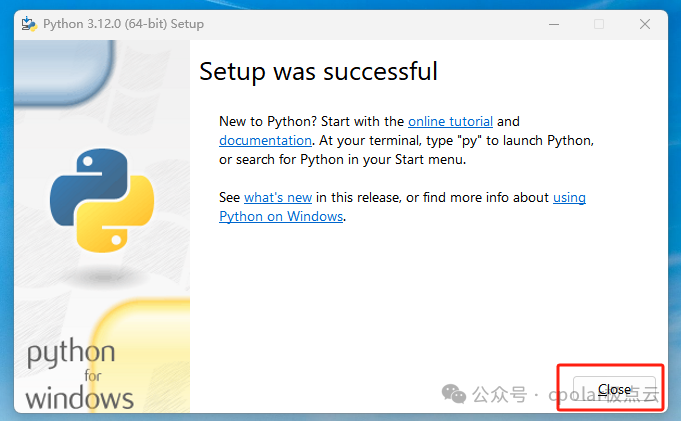Minimize the Python Setup window
The height and width of the screenshot is (421, 681).
click(554, 24)
